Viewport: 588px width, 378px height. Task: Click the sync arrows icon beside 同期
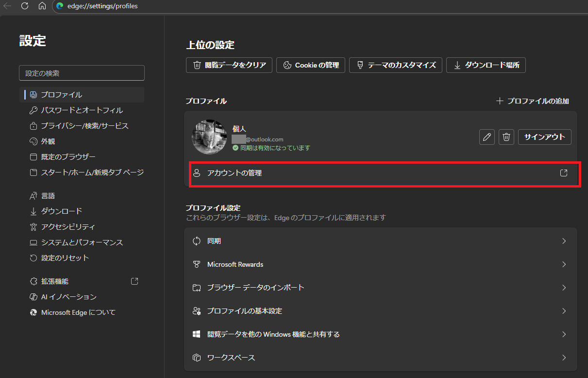(197, 241)
